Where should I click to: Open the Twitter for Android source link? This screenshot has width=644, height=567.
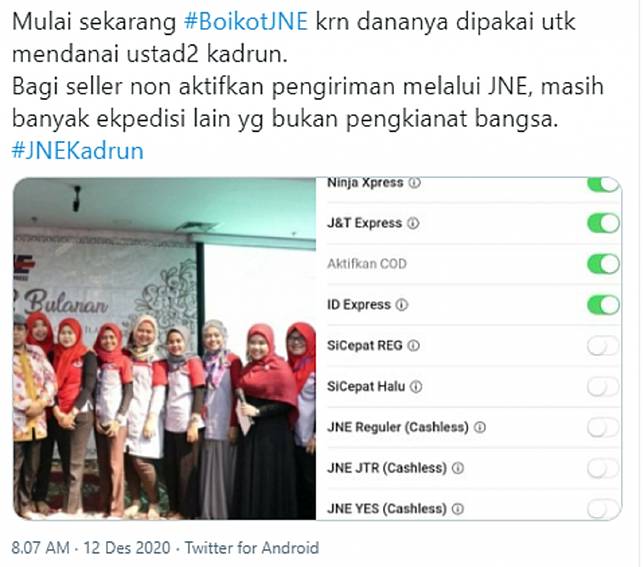point(252,548)
